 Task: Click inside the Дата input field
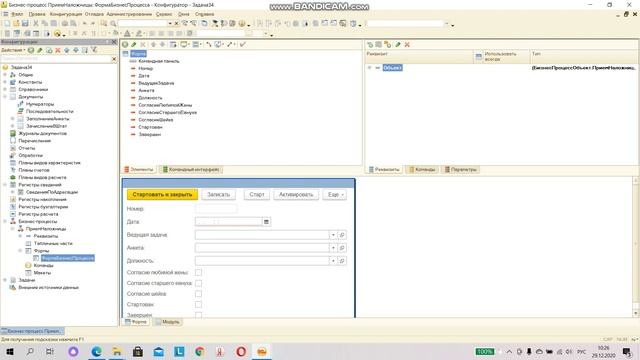click(x=229, y=222)
